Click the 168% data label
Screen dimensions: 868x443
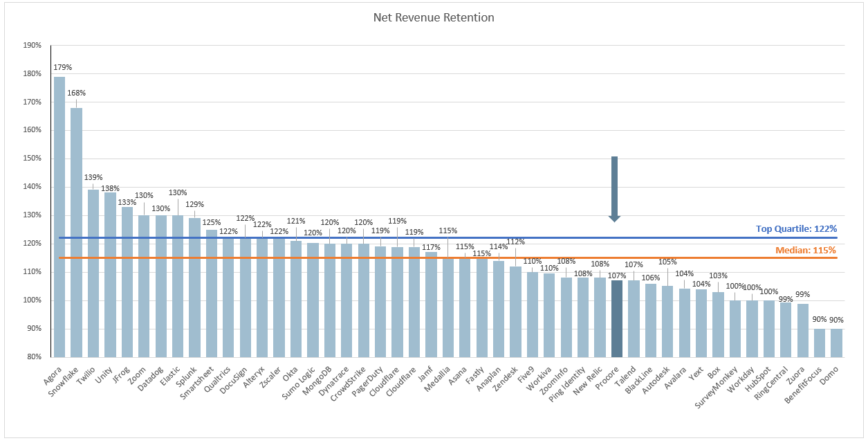click(76, 93)
